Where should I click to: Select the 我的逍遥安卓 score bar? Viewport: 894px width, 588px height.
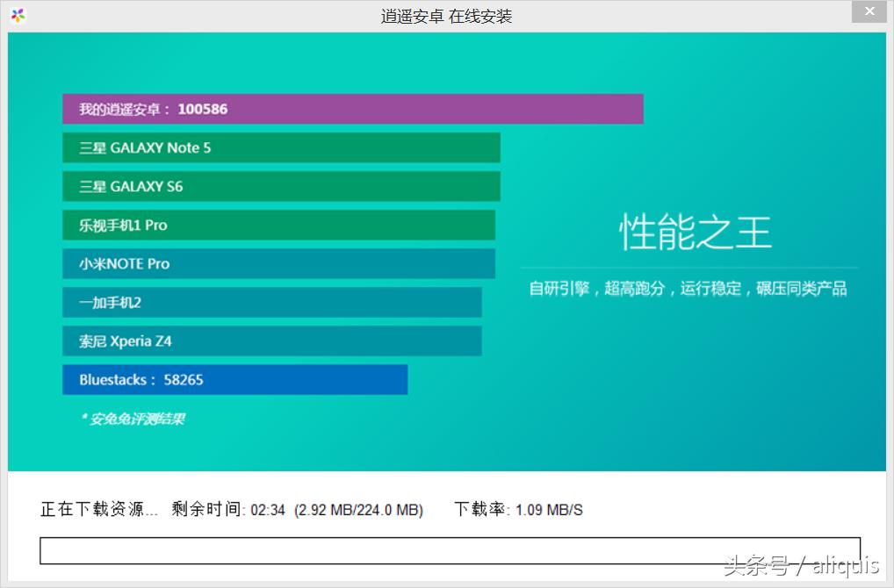point(351,109)
